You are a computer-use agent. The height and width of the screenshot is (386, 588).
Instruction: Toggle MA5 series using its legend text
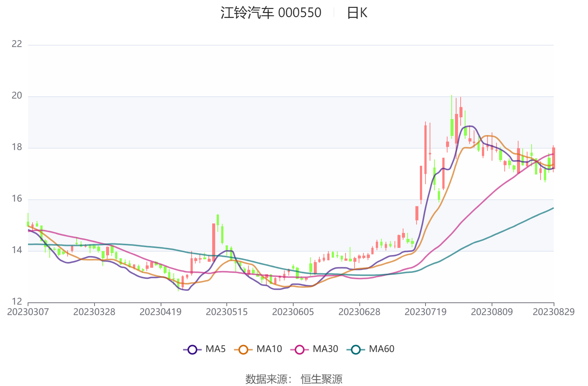click(x=216, y=349)
